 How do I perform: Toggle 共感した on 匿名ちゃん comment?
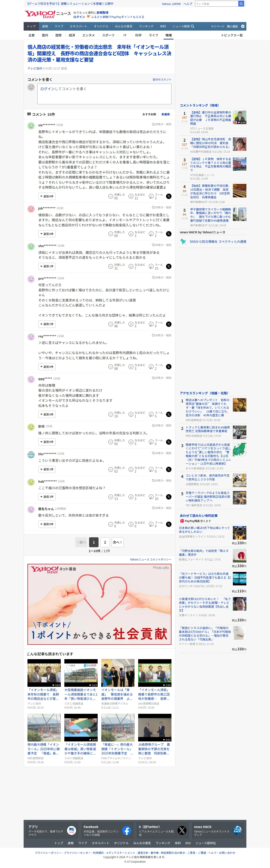click(x=116, y=524)
